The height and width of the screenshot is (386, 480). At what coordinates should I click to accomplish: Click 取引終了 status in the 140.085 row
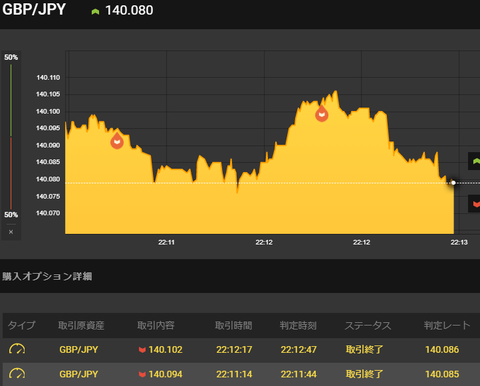(364, 374)
